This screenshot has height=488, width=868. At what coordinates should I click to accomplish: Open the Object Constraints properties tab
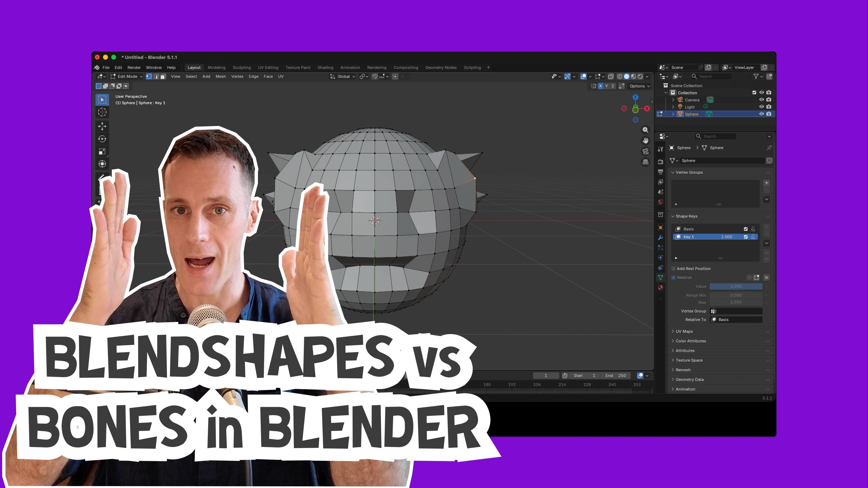(x=660, y=268)
